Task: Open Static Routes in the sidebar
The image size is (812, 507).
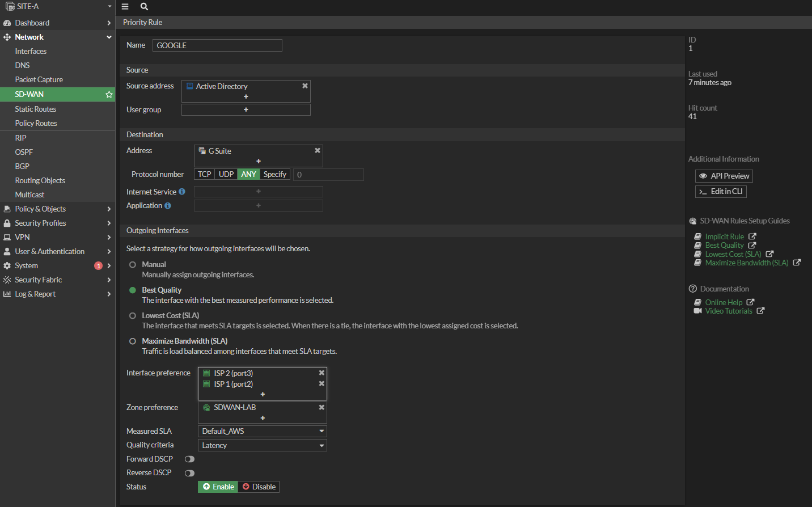Action: coord(36,109)
